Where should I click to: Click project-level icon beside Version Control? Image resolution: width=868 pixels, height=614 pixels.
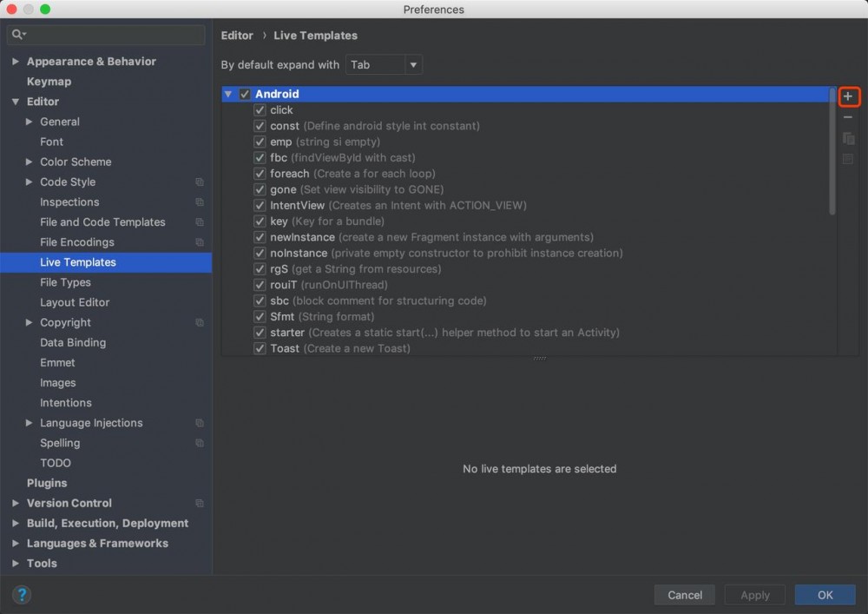tap(200, 504)
